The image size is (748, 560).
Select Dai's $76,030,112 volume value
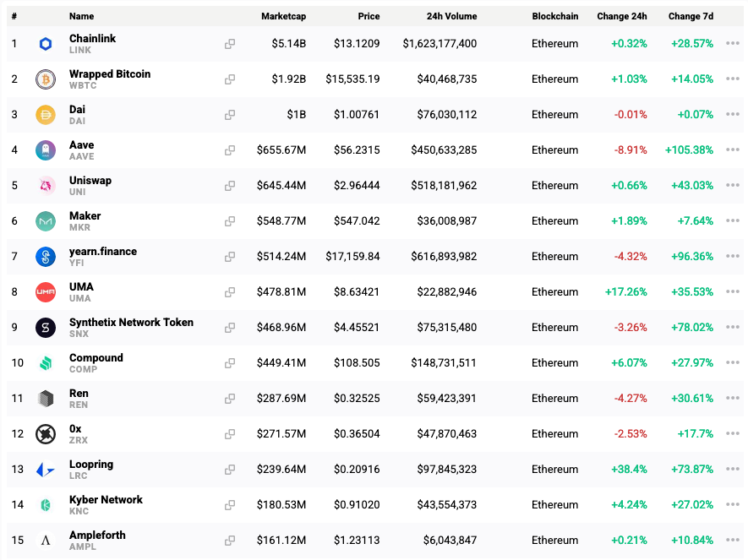[x=447, y=115]
